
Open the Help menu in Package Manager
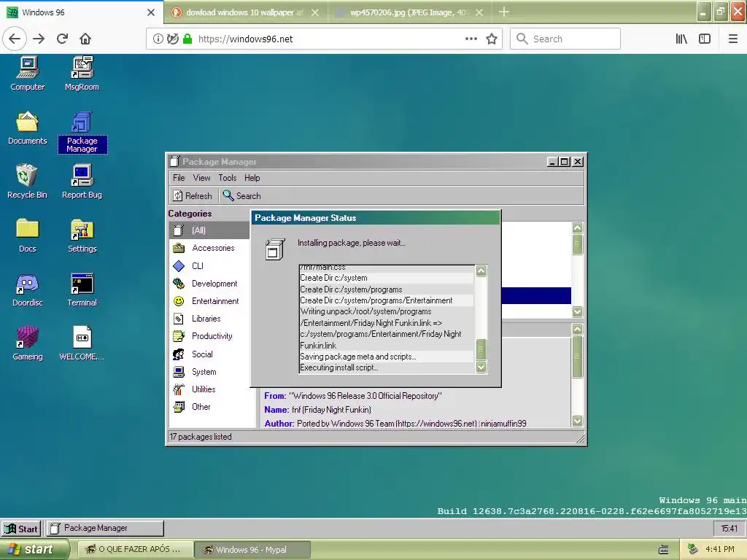pyautogui.click(x=252, y=178)
